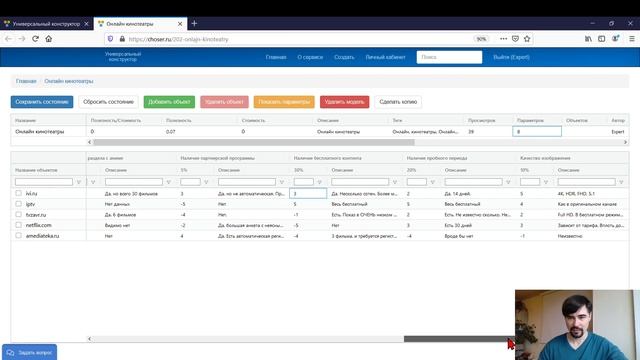Viewport: 640px width, 360px height.
Task: Open filter dropdown for 10% column
Action: [546, 182]
